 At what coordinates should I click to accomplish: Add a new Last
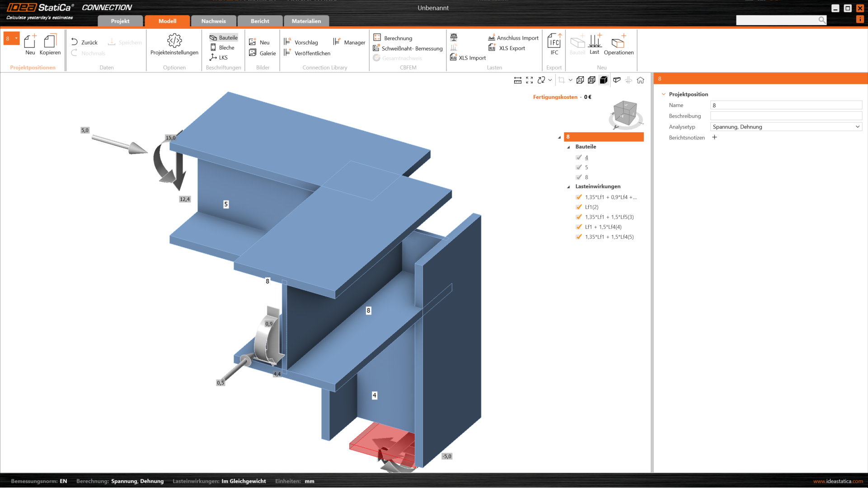click(595, 44)
